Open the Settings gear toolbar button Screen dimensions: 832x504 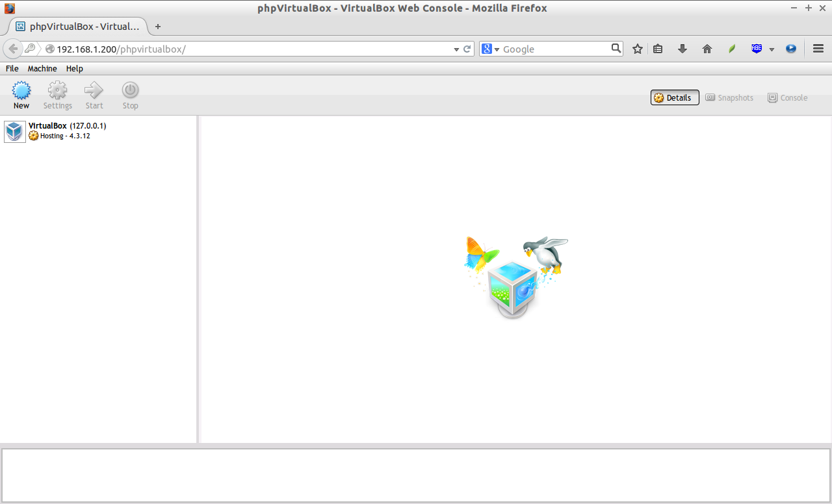pos(57,95)
